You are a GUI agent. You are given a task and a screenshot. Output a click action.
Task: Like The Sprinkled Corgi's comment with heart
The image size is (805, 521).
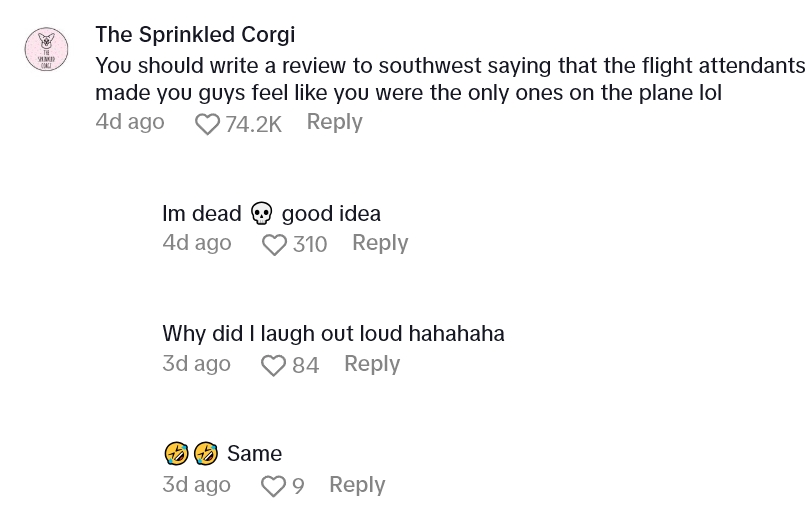tap(207, 124)
